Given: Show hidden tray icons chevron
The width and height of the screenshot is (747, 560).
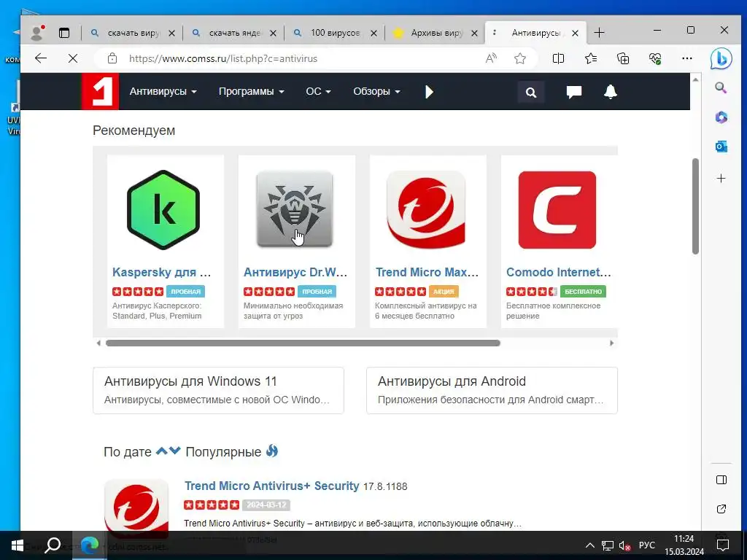Looking at the screenshot, I should pyautogui.click(x=589, y=545).
